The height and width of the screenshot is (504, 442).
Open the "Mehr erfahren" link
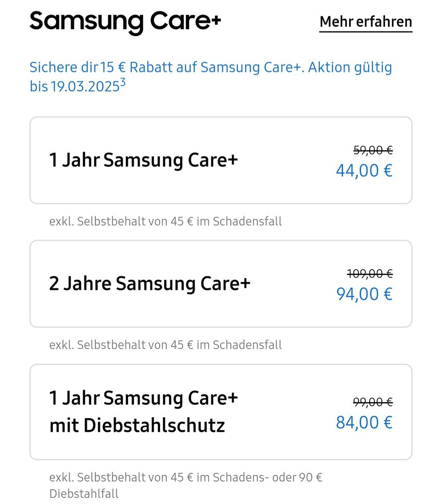[365, 21]
